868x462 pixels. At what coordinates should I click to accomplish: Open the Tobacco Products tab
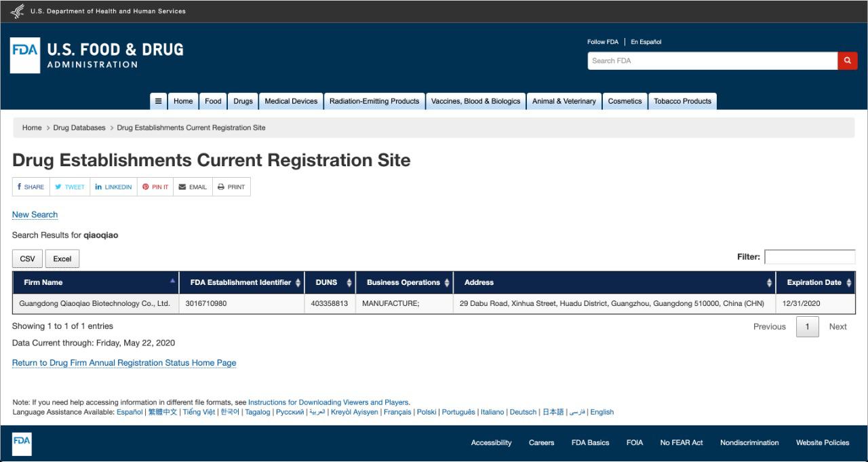682,101
